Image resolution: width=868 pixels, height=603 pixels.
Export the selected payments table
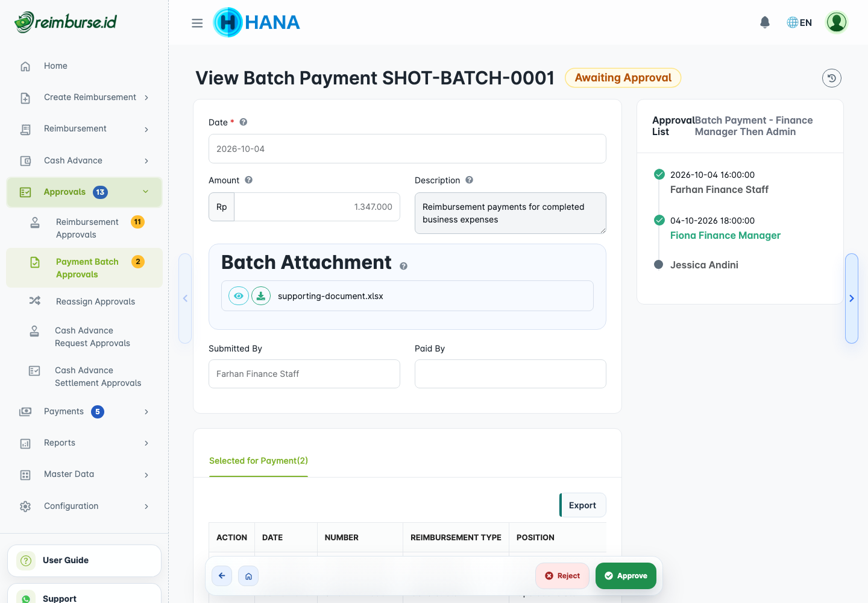(x=583, y=505)
